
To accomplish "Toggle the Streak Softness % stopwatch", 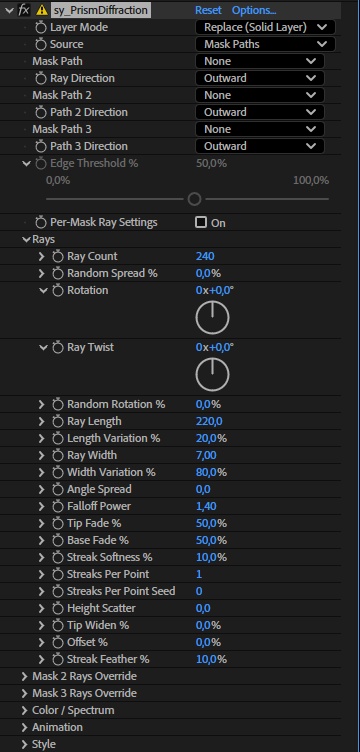I will (x=58, y=558).
